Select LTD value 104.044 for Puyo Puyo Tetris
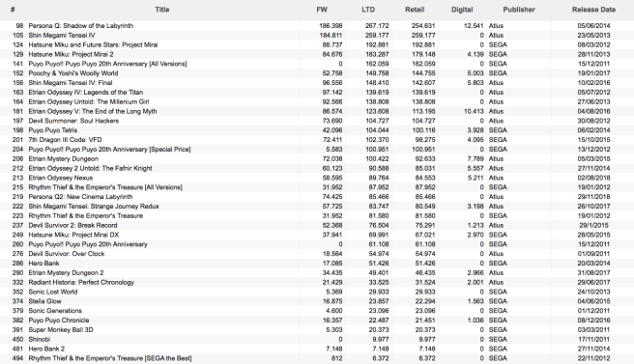 (377, 130)
